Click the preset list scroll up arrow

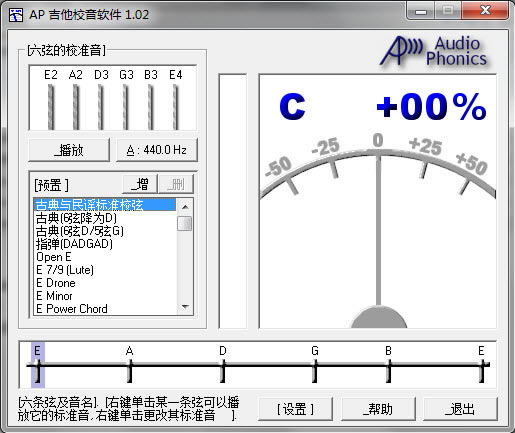tap(185, 207)
